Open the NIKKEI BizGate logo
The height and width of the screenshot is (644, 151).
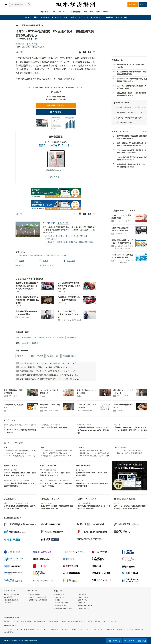128,552
